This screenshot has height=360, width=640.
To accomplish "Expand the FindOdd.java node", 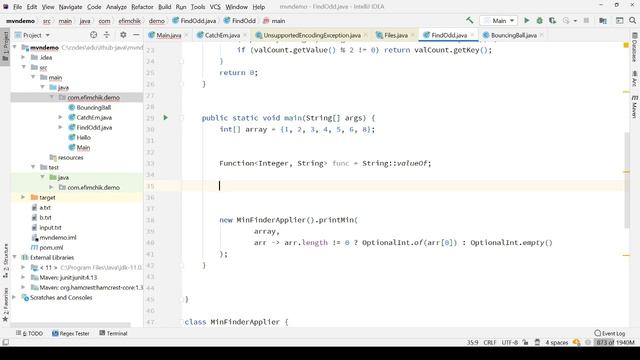I will (x=60, y=127).
